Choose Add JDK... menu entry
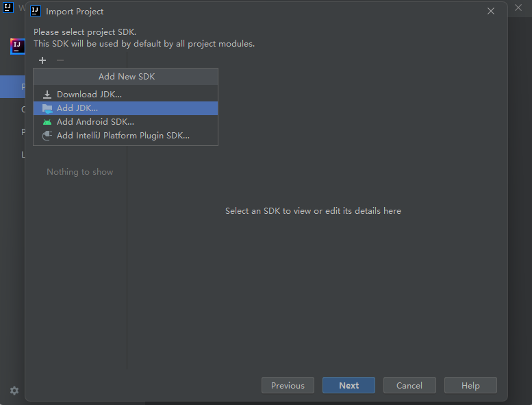The height and width of the screenshot is (405, 532). pyautogui.click(x=125, y=108)
